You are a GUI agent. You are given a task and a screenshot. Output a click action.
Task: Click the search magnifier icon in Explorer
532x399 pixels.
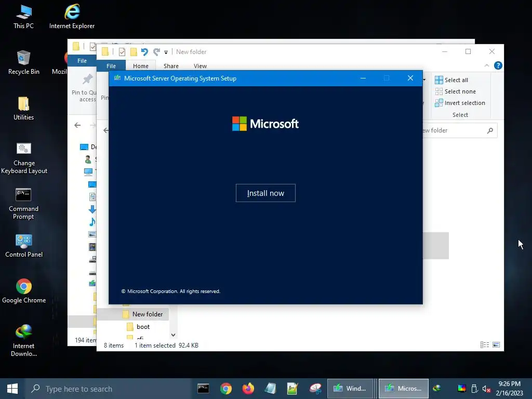490,130
